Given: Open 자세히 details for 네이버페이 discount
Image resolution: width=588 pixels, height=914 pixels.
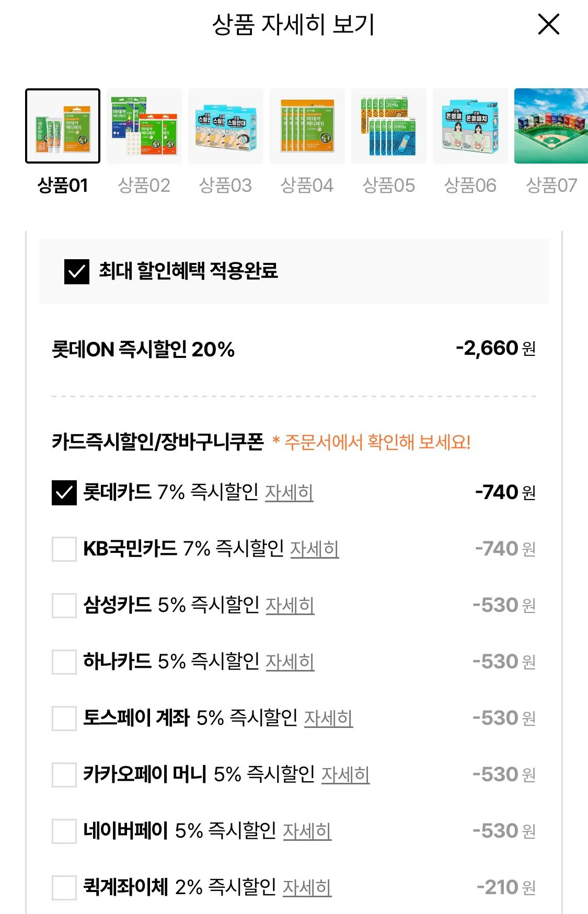Looking at the screenshot, I should point(308,831).
